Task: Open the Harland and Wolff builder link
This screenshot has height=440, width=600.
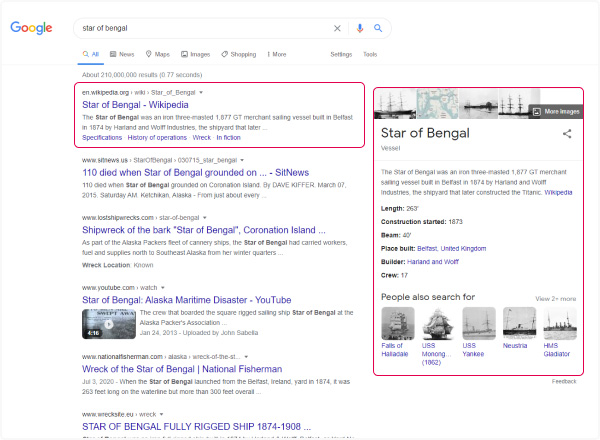Action: click(x=433, y=262)
